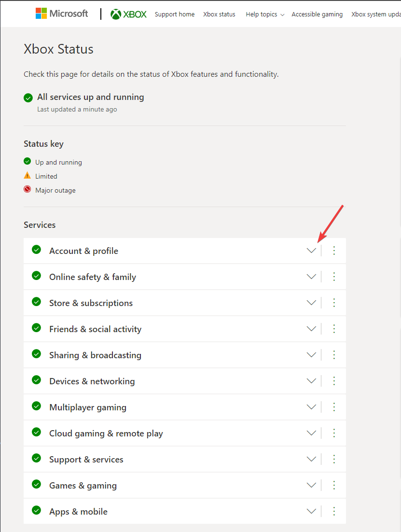Click the green checkmark beside Friends & social activity
The width and height of the screenshot is (401, 532).
click(36, 328)
